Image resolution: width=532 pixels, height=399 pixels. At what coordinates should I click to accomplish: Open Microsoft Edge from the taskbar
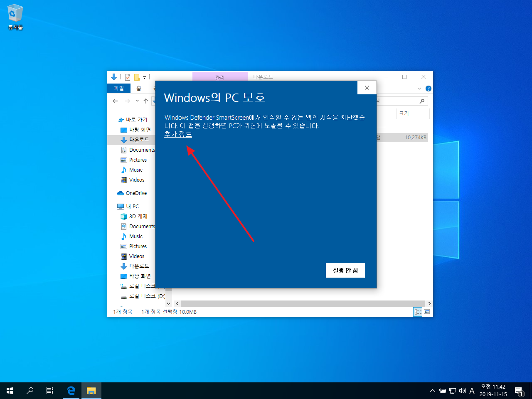point(71,391)
